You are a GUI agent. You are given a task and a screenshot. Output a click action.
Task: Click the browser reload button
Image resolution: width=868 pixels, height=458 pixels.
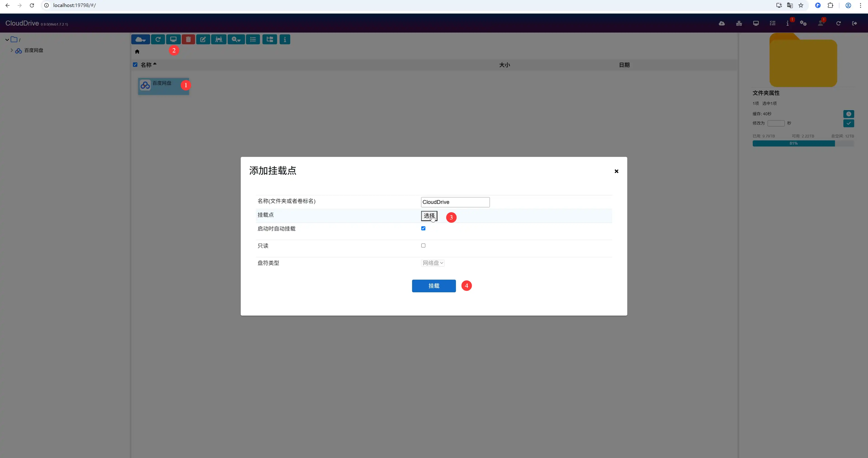point(32,5)
